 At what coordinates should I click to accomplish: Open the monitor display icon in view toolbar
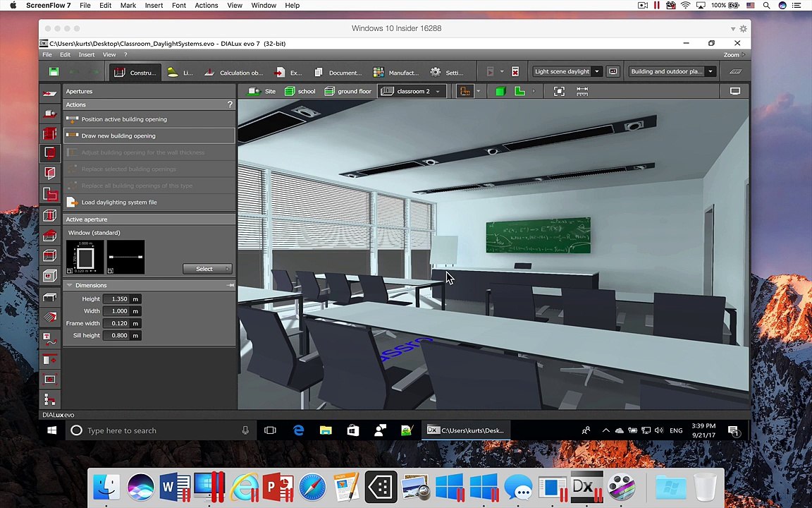[735, 91]
